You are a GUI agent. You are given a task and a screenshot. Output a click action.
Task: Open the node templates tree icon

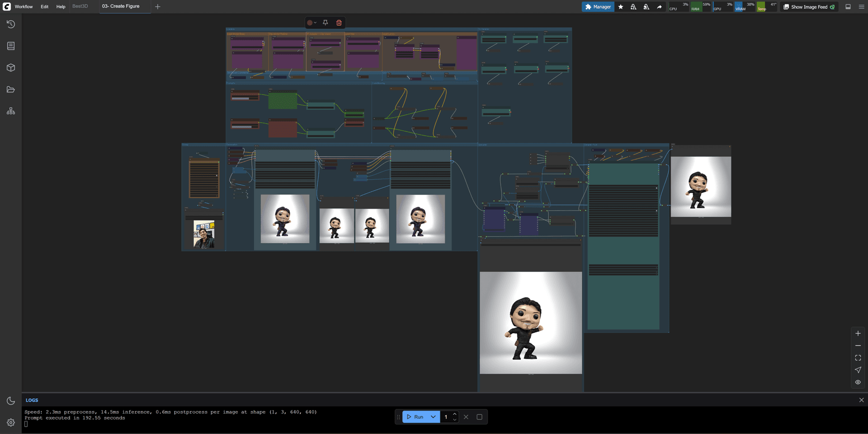point(11,111)
